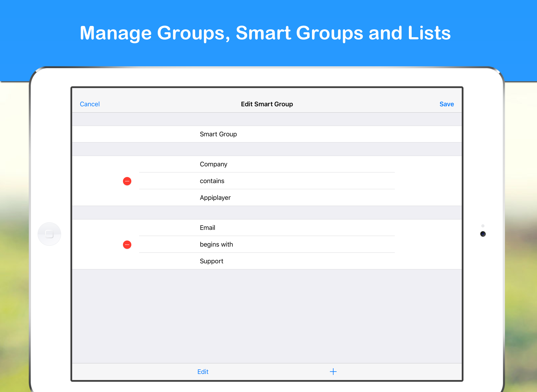This screenshot has height=392, width=537.
Task: Tap gray separator between the two rules
Action: coord(267,213)
